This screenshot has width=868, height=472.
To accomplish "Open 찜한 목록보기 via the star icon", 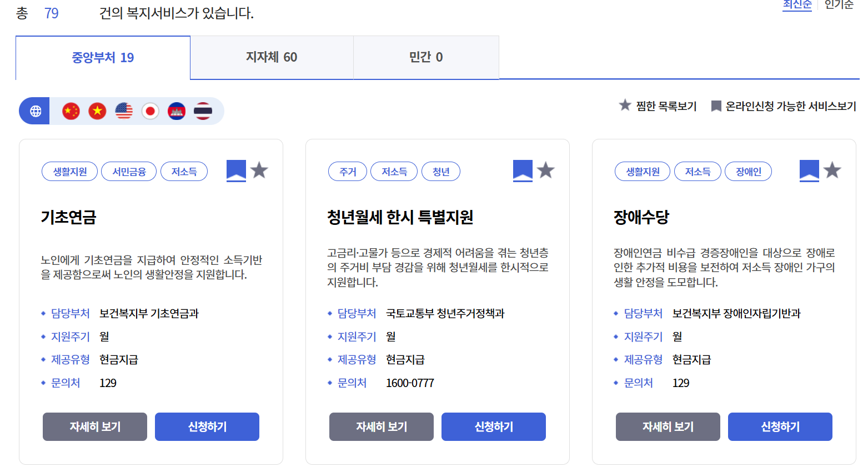I will [x=624, y=106].
